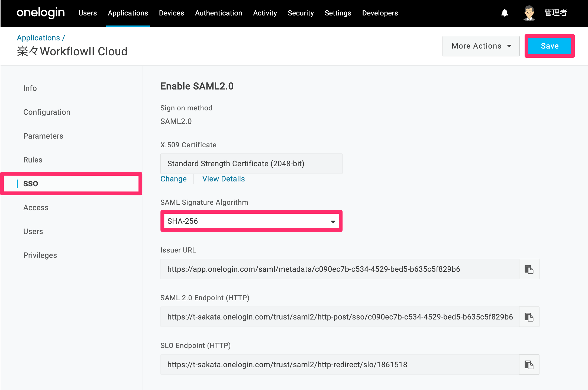Click the SAML2.0 sign on method text
588x390 pixels.
coord(176,121)
